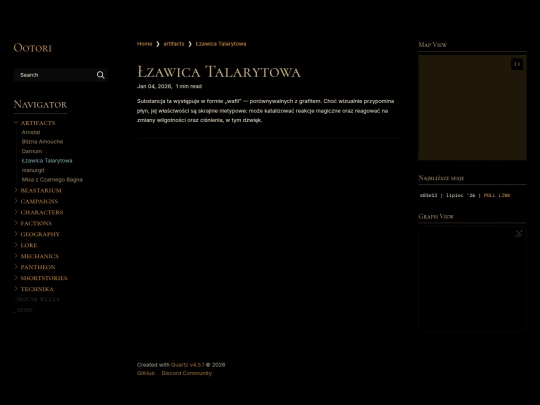
Task: Select Łzawica Talarytowa in navigator
Action: click(x=47, y=160)
